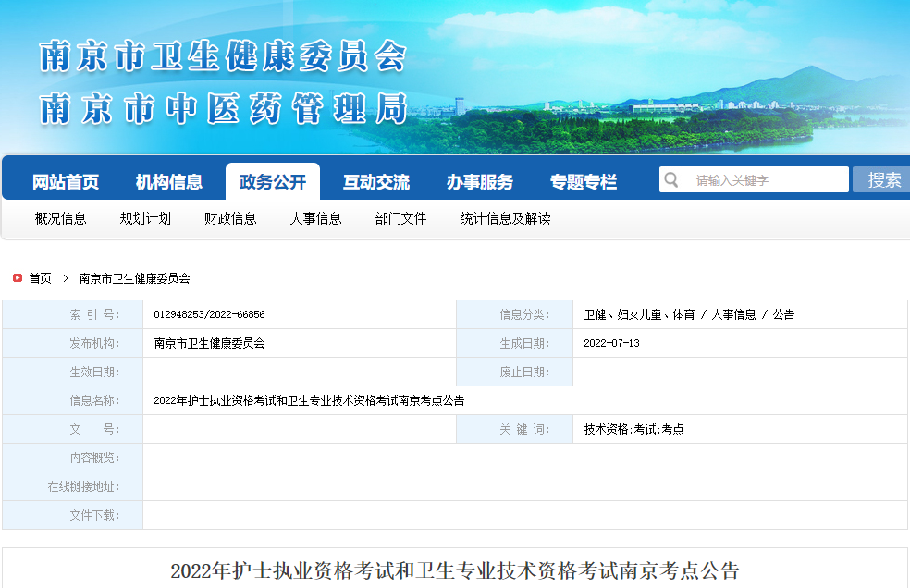Switch to the 专题专栏 tab

click(x=584, y=182)
